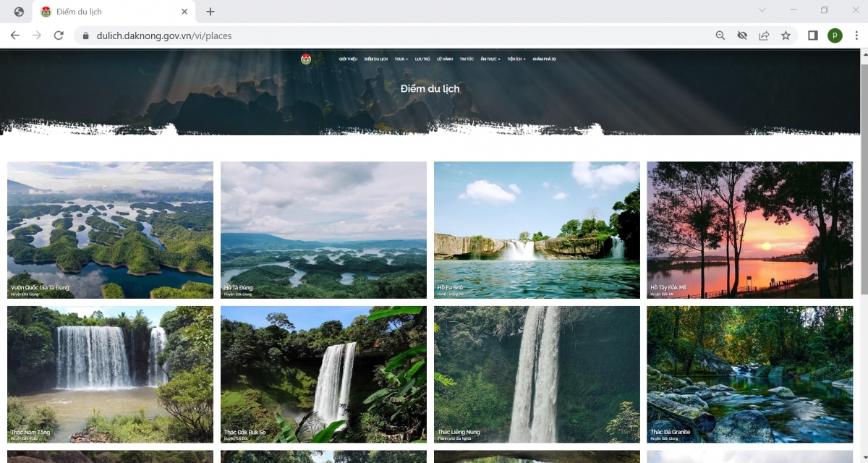Click the GIỚI THIỆU navigation link
Image resolution: width=868 pixels, height=463 pixels.
(348, 59)
